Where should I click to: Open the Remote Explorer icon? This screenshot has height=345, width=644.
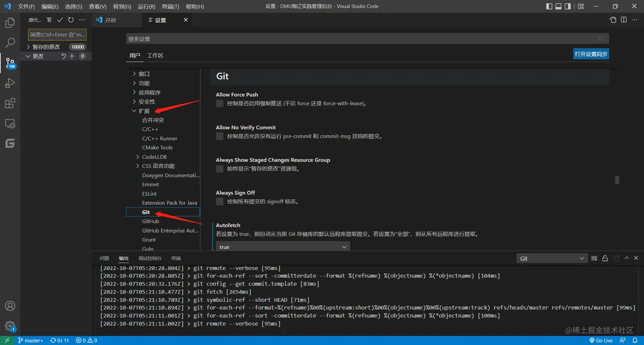(10, 124)
